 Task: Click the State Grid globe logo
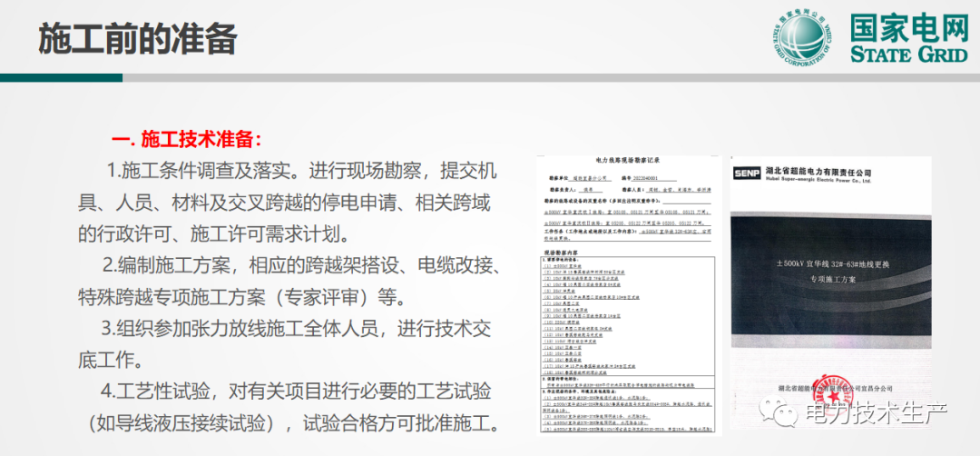803,37
